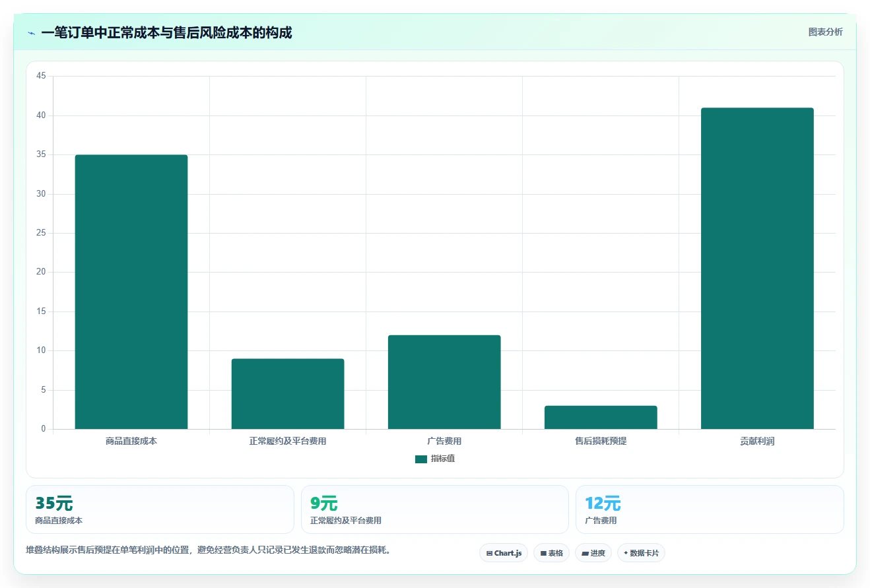Image resolution: width=870 pixels, height=588 pixels.
Task: Click the 正常履约及平台费用 bar in chart
Action: coord(288,394)
